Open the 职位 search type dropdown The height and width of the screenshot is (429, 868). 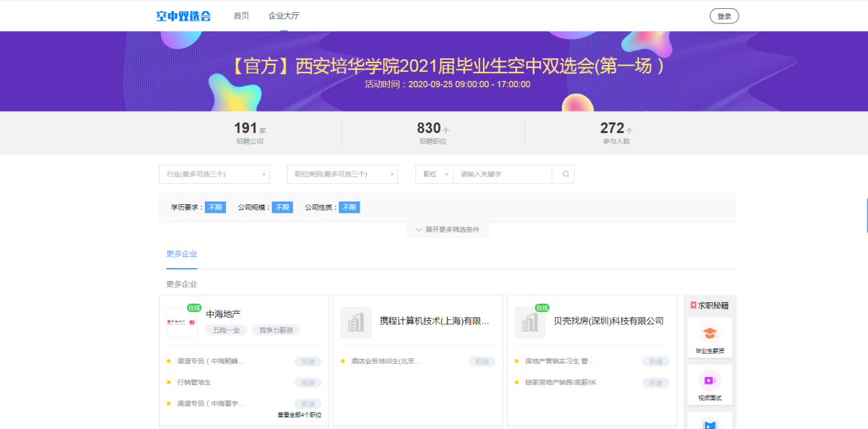click(x=434, y=174)
